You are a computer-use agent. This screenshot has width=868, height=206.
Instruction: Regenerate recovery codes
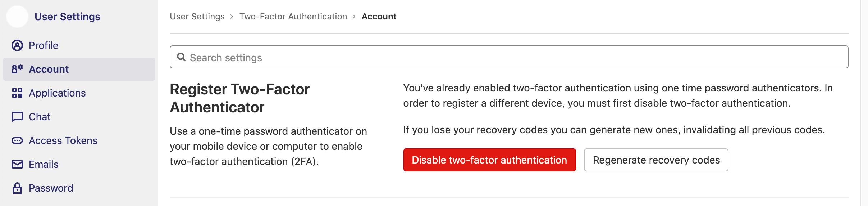coord(656,160)
